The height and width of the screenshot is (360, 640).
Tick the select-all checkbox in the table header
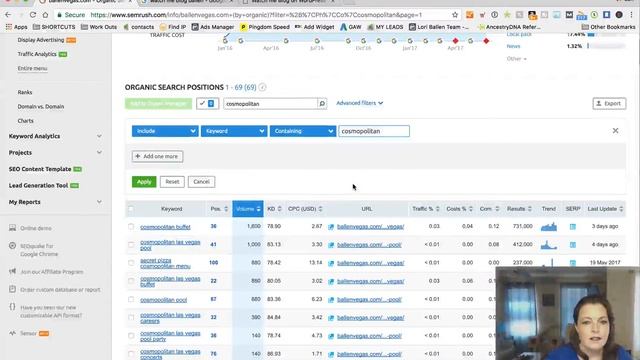131,209
